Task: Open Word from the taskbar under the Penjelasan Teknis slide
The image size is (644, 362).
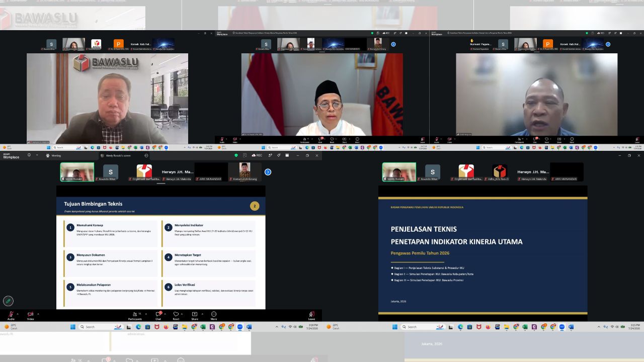Action: [571, 327]
